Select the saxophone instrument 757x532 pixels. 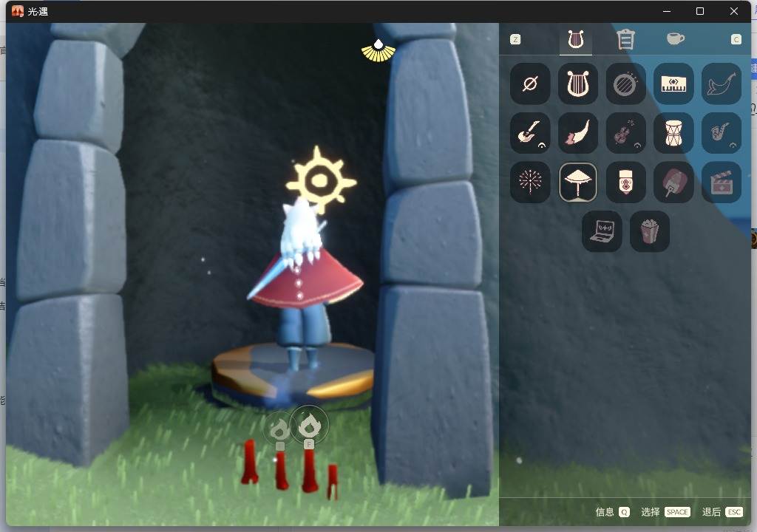coord(722,133)
